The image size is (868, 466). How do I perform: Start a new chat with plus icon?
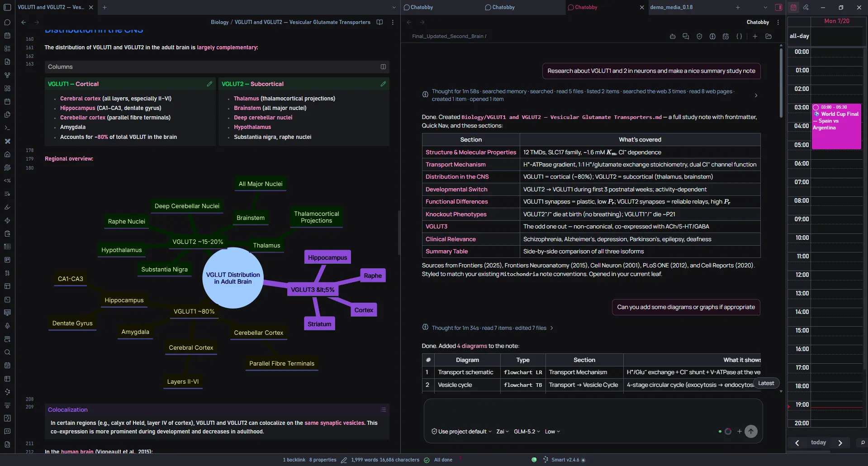click(x=755, y=36)
